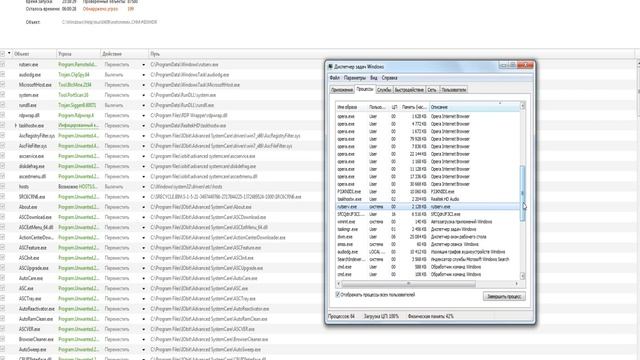Select the audiodg.exe row in scanner results

[318, 75]
